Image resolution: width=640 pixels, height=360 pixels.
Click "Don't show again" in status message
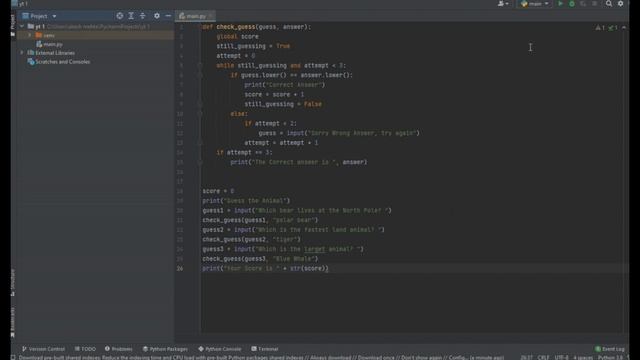[422, 358]
